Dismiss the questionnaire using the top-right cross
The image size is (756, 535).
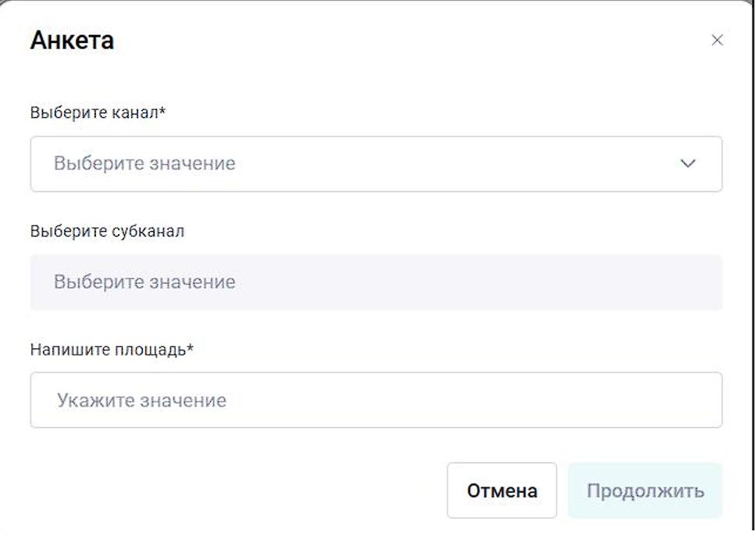[717, 41]
